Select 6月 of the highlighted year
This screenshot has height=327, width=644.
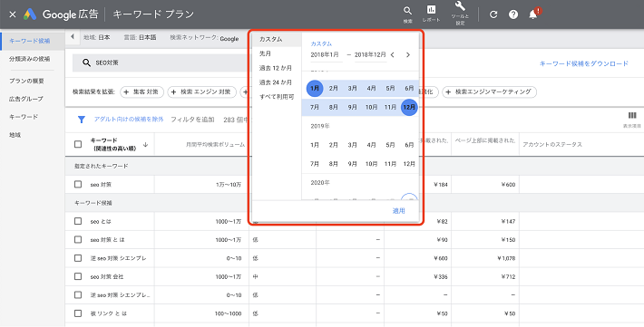pyautogui.click(x=409, y=88)
